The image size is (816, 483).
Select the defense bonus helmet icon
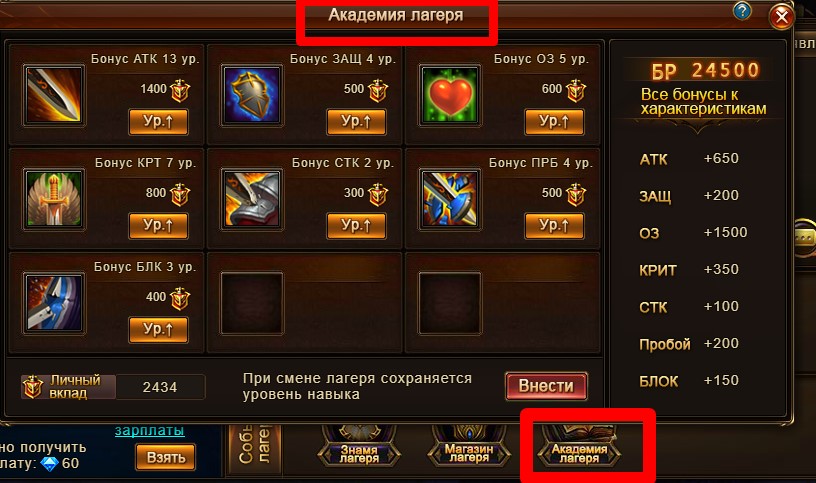(x=252, y=95)
